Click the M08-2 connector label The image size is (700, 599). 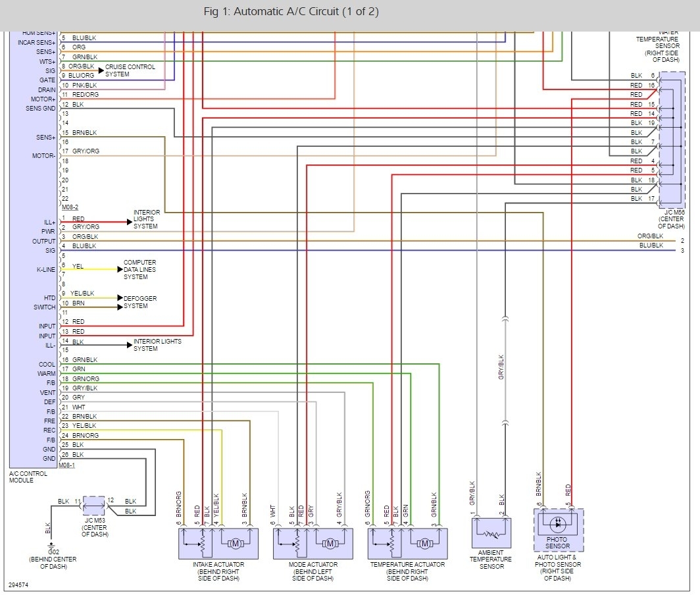coord(70,207)
